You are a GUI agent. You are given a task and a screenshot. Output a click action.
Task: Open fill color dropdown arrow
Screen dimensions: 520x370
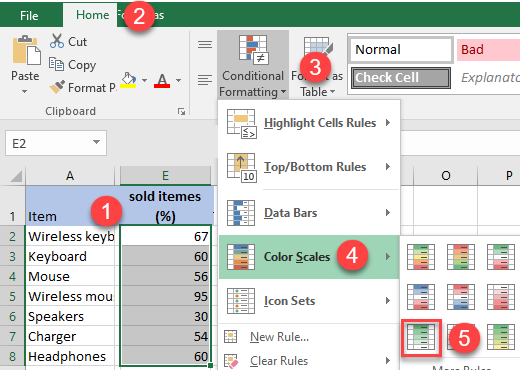144,80
